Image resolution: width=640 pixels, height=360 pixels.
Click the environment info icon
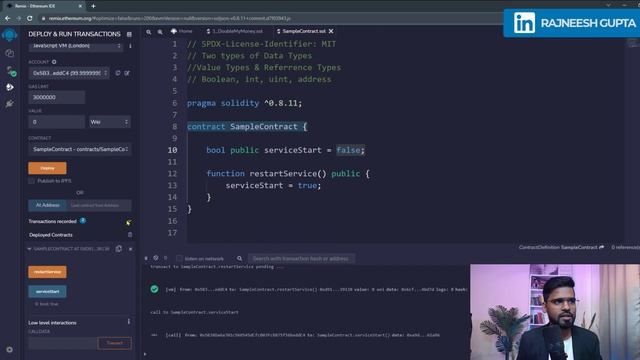[x=130, y=46]
